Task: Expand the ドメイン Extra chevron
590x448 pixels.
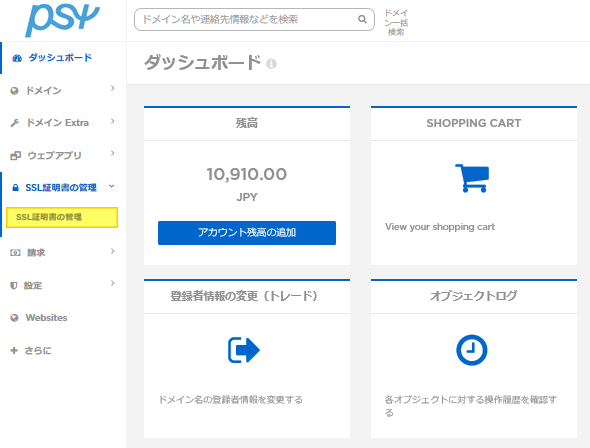Action: pos(113,121)
